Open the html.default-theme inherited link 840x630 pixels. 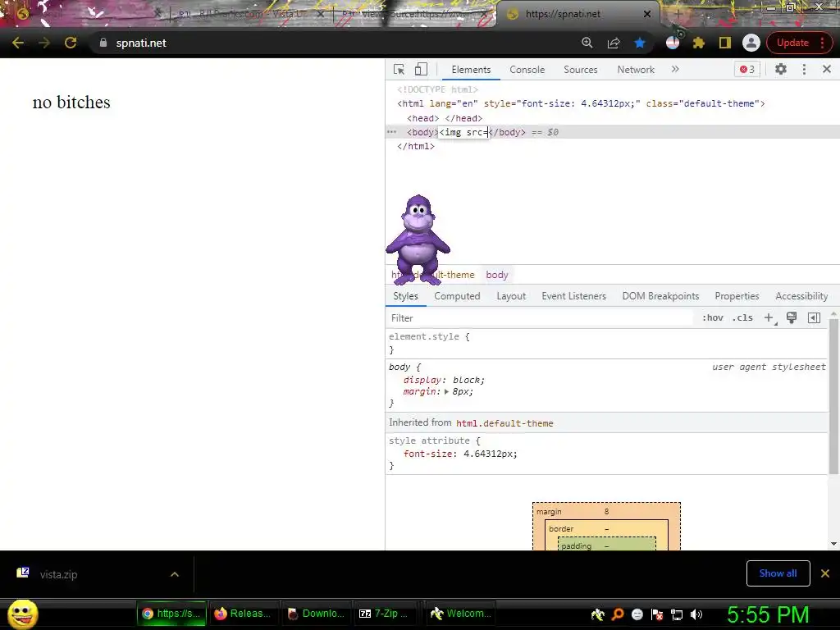(504, 423)
